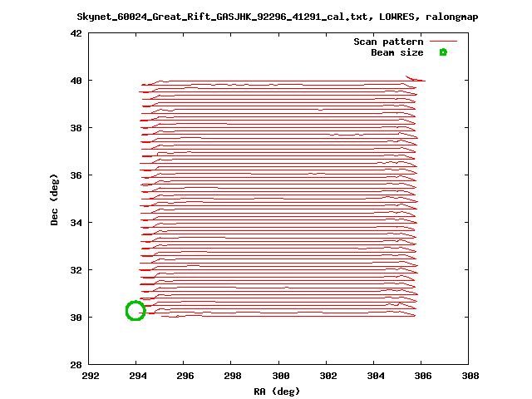
Task: Click the RA axis tick label 294
Action: (138, 376)
